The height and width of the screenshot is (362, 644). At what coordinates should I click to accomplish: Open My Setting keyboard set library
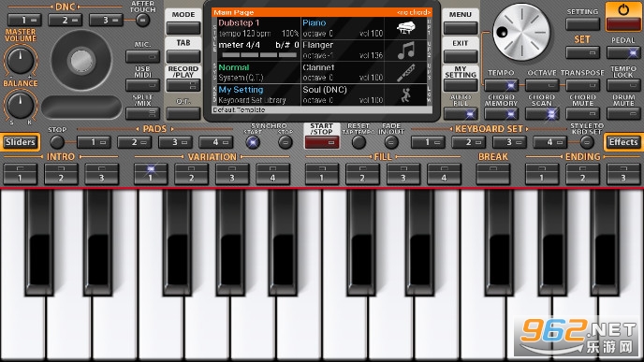(x=258, y=94)
